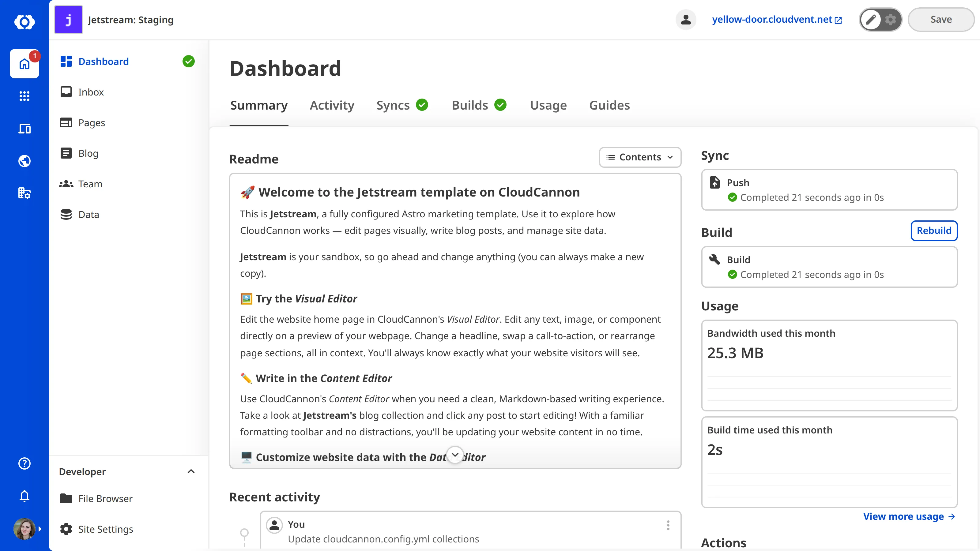Toggle the edit/settings mode switch
Screen dimensions: 980x551
tap(880, 19)
